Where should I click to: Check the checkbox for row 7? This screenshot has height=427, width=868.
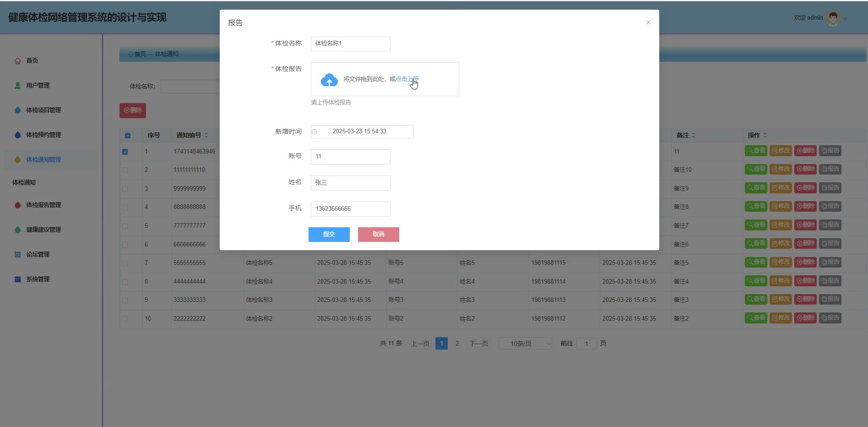(x=125, y=263)
